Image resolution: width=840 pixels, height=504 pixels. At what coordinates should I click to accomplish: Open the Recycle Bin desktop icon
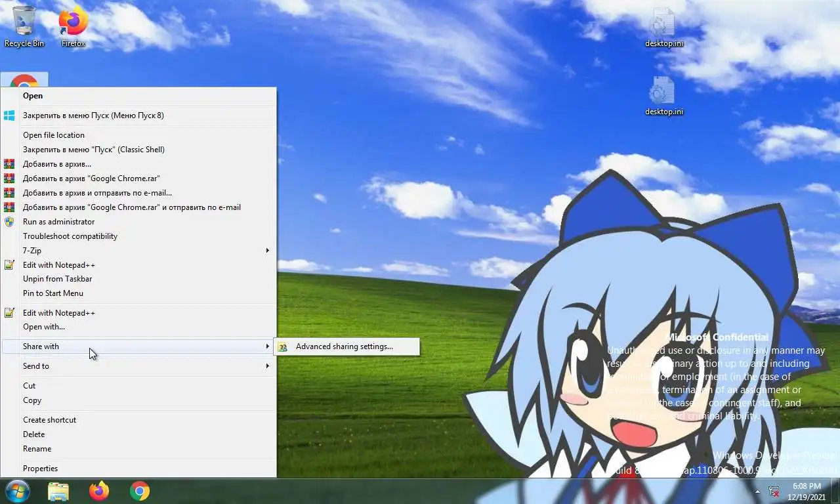[24, 26]
